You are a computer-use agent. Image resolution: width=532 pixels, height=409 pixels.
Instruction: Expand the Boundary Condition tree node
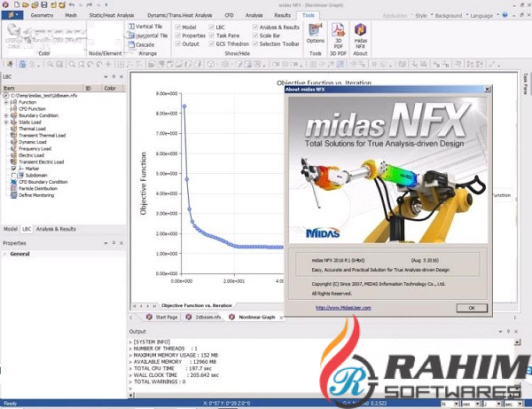click(6, 115)
